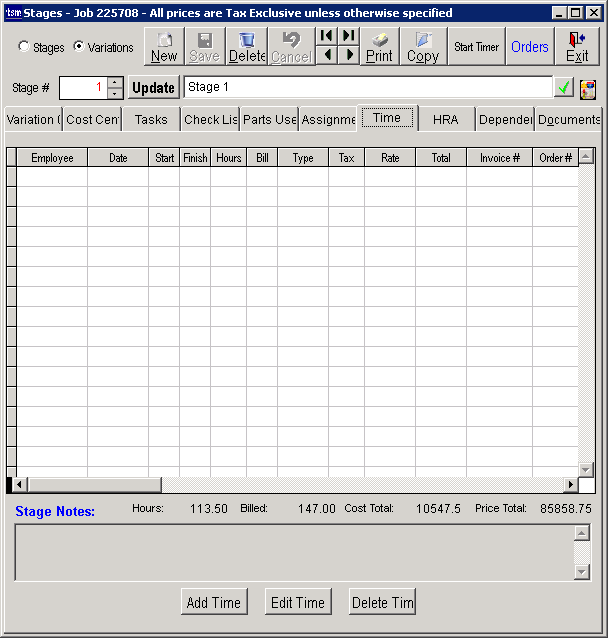Decrease Stage # with down spinner arrow
The width and height of the screenshot is (608, 638).
point(115,94)
